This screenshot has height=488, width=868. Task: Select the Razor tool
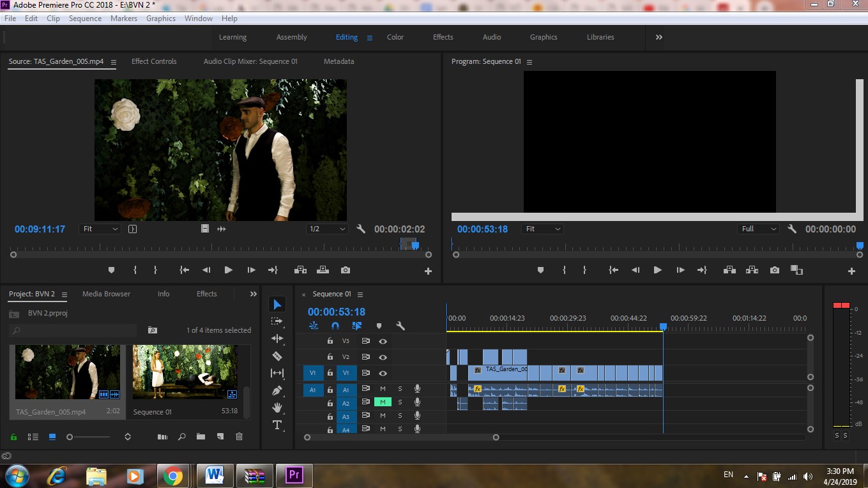tap(277, 356)
